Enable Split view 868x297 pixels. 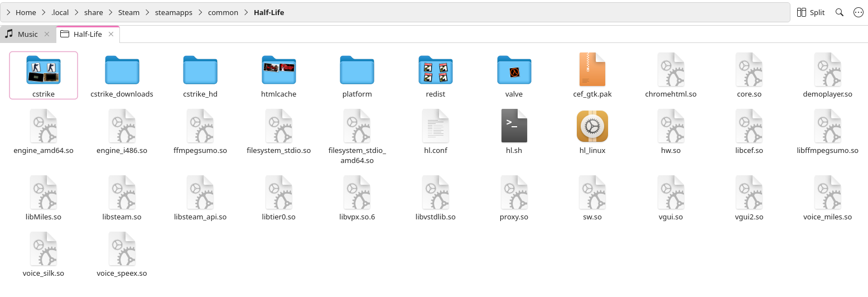(x=811, y=12)
